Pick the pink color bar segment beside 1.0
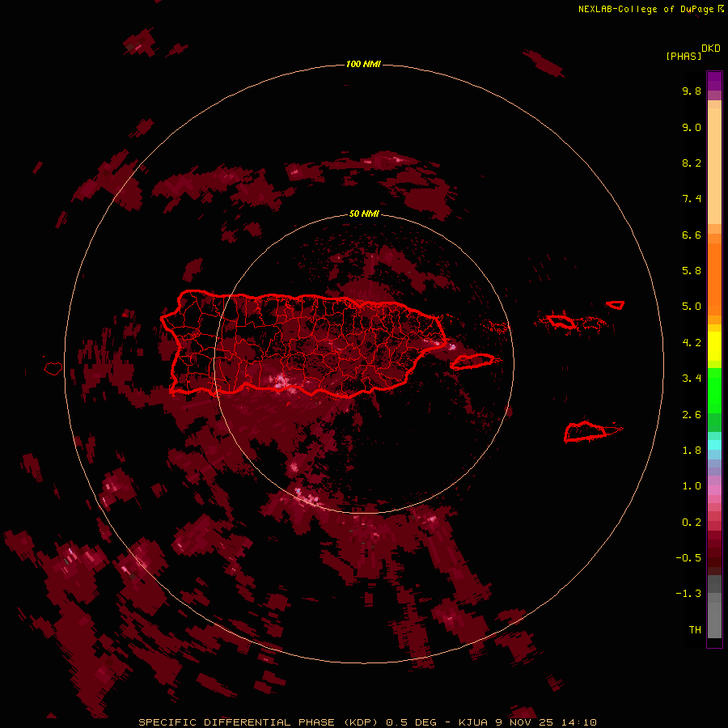Screen dimensions: 728x728 714,490
